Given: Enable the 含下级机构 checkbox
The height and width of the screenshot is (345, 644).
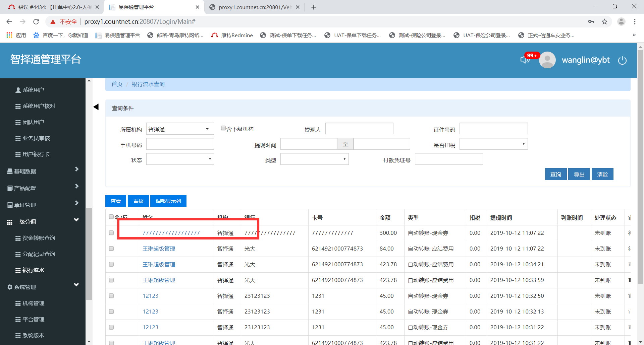Looking at the screenshot, I should point(223,128).
